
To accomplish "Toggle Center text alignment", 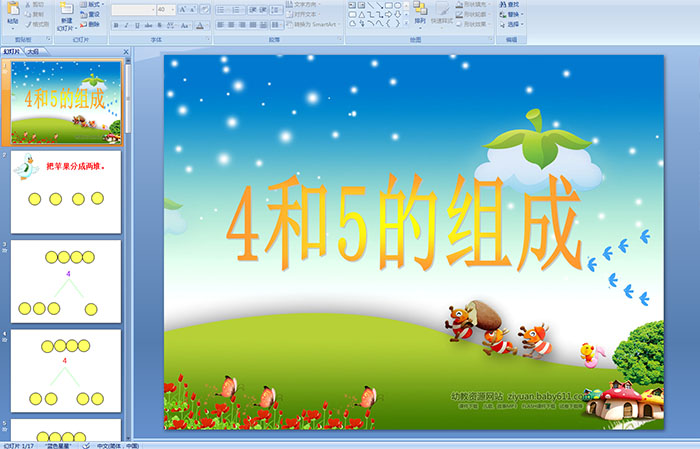I will pyautogui.click(x=231, y=25).
